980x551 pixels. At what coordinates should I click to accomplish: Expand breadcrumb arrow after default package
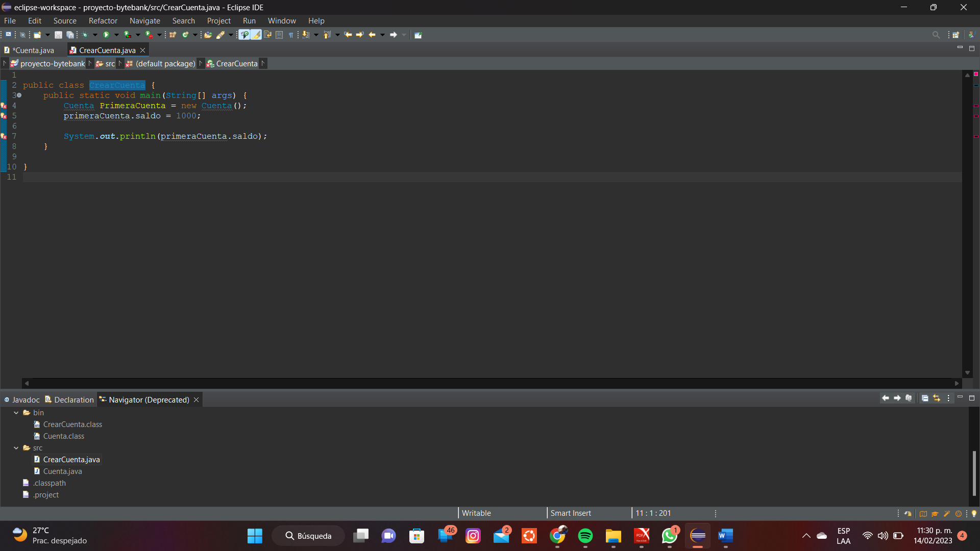point(201,63)
